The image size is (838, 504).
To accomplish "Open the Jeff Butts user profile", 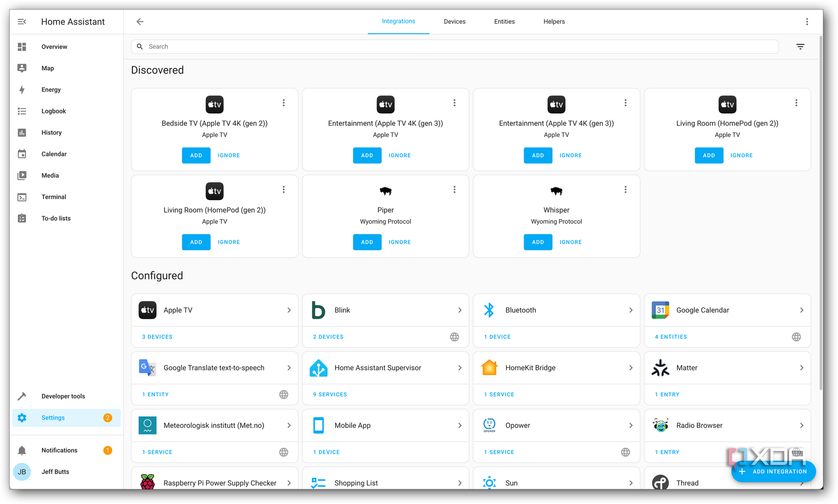I will coord(67,472).
